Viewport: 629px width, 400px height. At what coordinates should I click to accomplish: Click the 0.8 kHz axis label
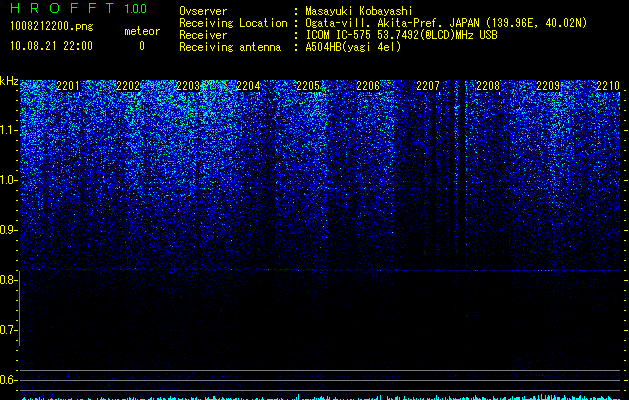8,280
